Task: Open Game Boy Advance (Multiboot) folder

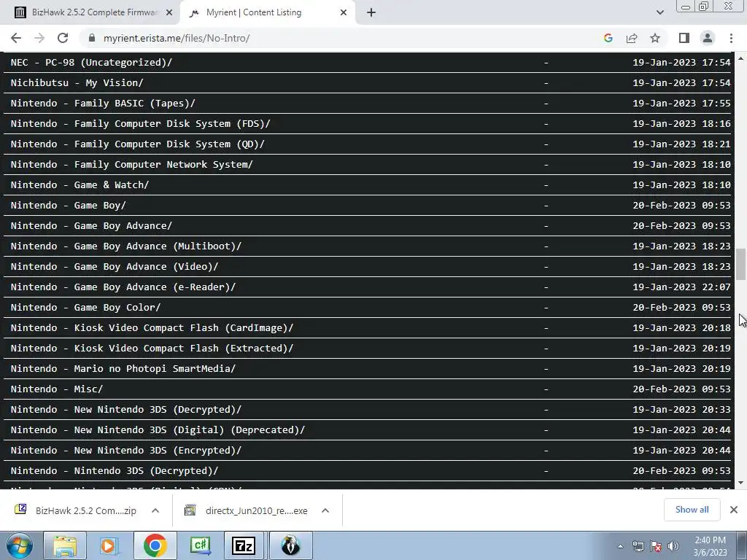Action: 125,246
